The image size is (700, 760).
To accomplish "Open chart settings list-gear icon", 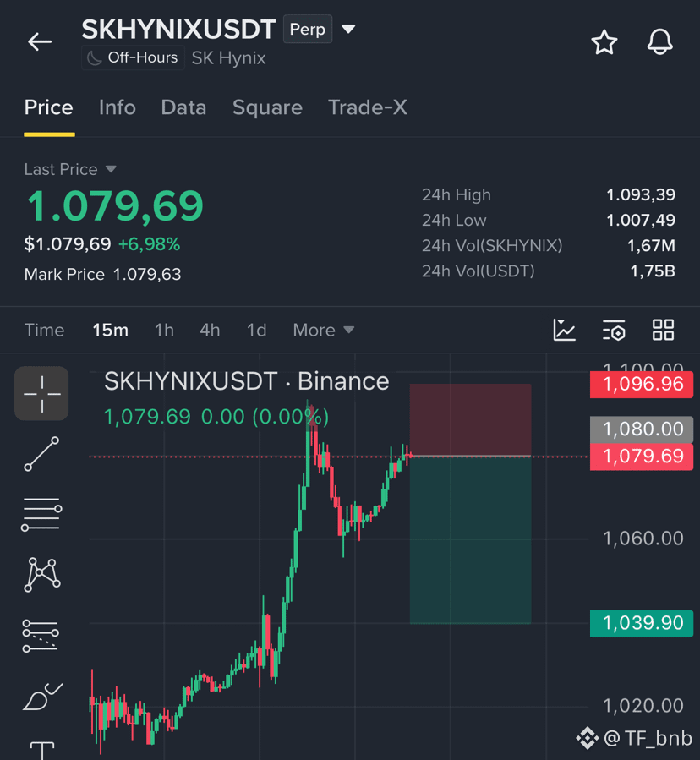I will (614, 330).
